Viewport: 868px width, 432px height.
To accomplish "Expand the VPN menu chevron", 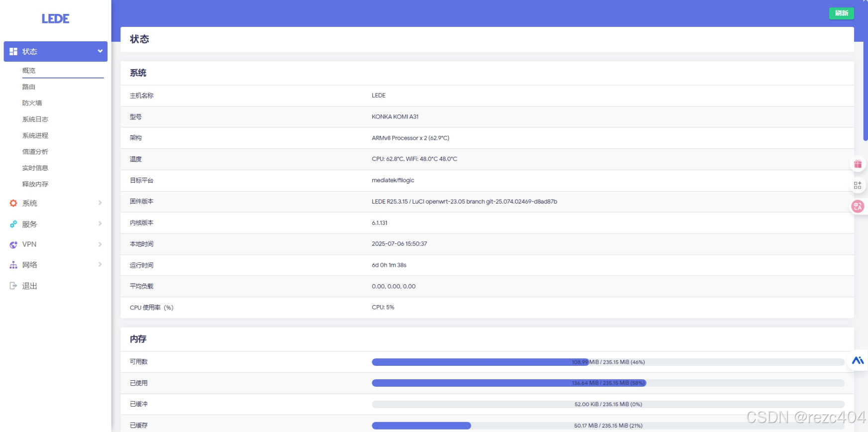I will click(100, 244).
